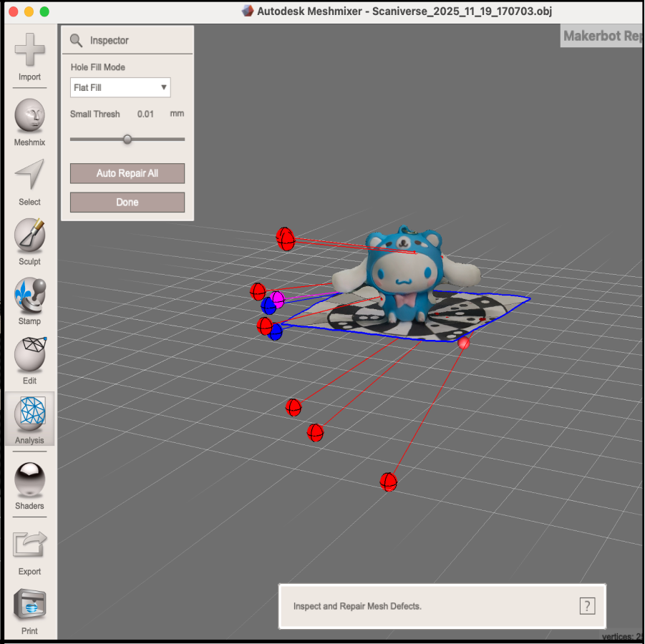Click the lowest red defect sphere
The image size is (645, 644).
click(x=388, y=482)
